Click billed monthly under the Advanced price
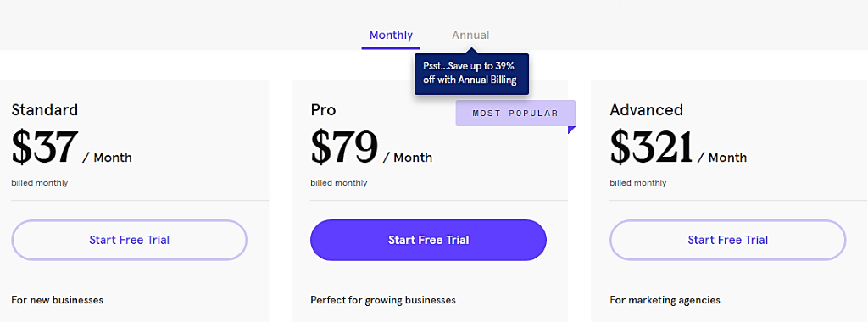 [x=638, y=182]
